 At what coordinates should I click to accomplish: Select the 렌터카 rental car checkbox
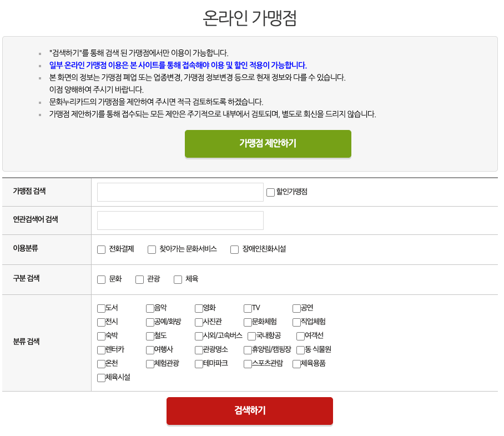[x=101, y=350]
